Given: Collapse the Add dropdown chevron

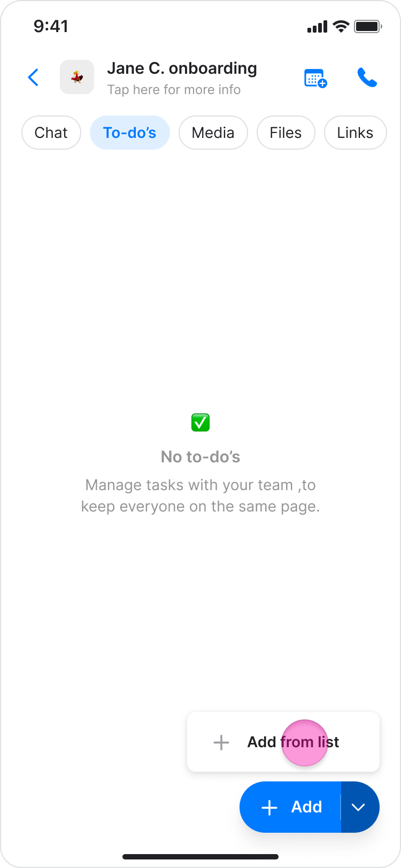Looking at the screenshot, I should point(359,807).
